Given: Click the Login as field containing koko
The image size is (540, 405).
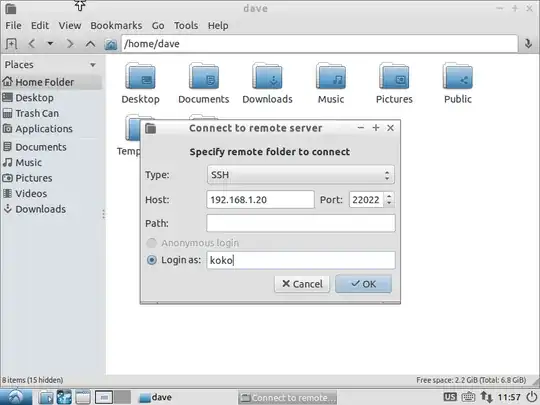Looking at the screenshot, I should (301, 260).
